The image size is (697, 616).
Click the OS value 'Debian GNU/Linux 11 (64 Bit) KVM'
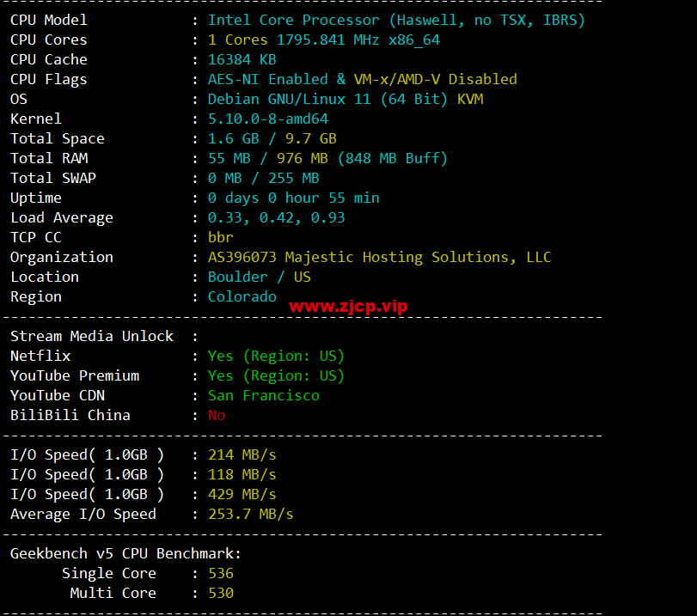(x=345, y=99)
